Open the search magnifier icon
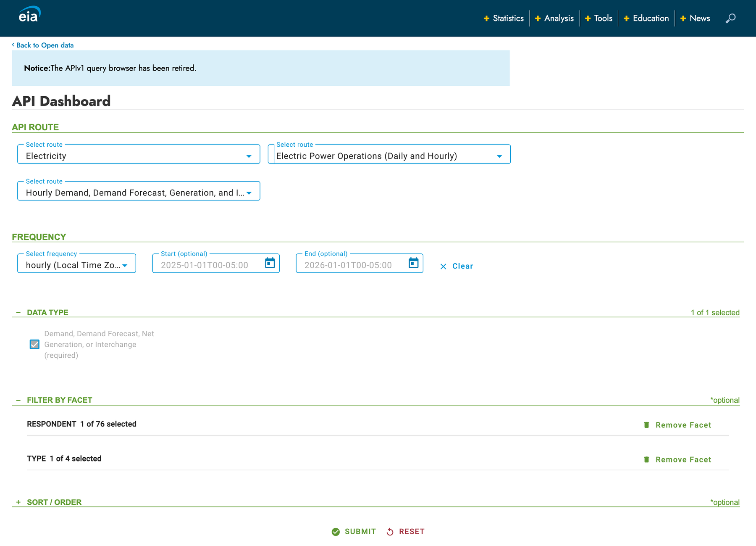The height and width of the screenshot is (546, 756). click(x=730, y=18)
